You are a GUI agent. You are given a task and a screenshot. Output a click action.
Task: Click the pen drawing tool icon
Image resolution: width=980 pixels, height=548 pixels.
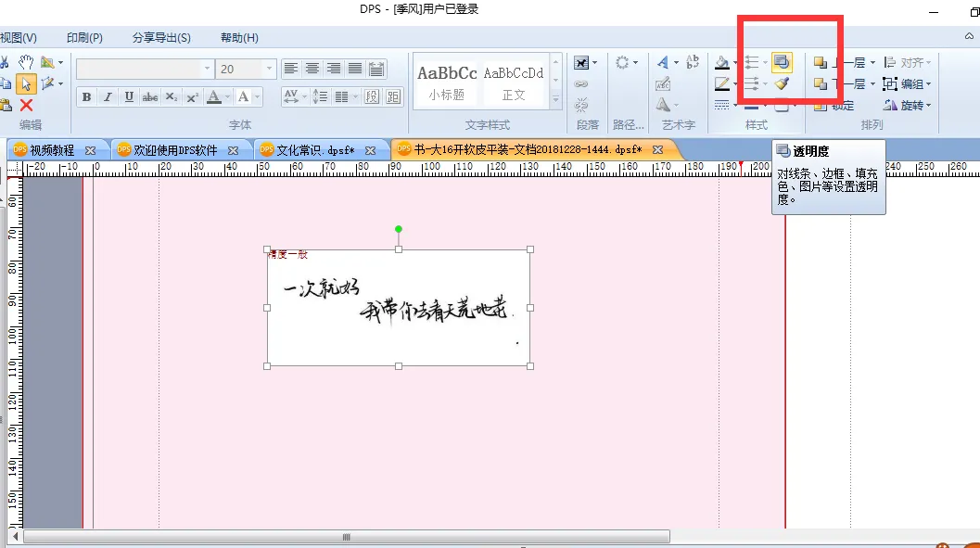pos(47,83)
